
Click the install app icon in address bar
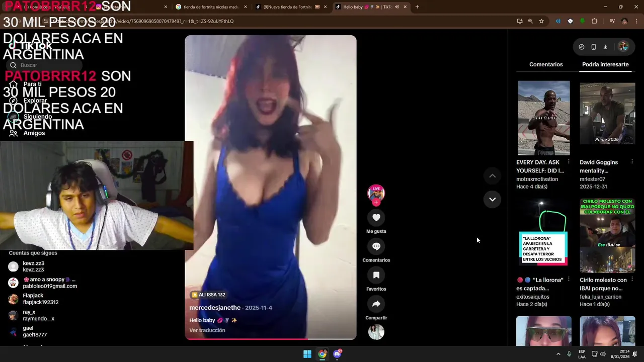(520, 21)
